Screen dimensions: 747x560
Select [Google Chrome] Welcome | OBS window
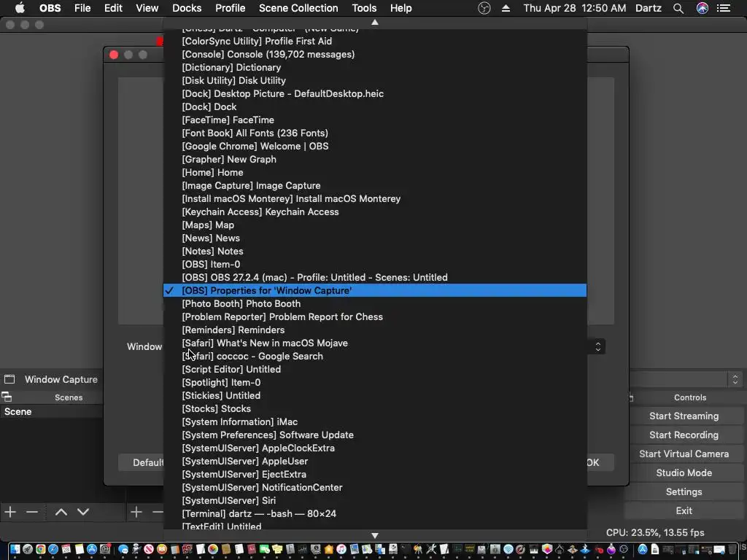(x=375, y=146)
